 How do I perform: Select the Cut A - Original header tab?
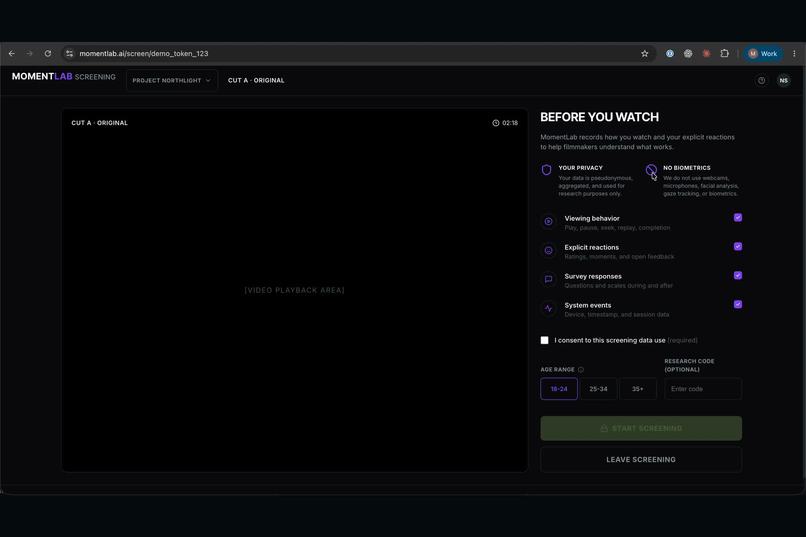point(256,80)
